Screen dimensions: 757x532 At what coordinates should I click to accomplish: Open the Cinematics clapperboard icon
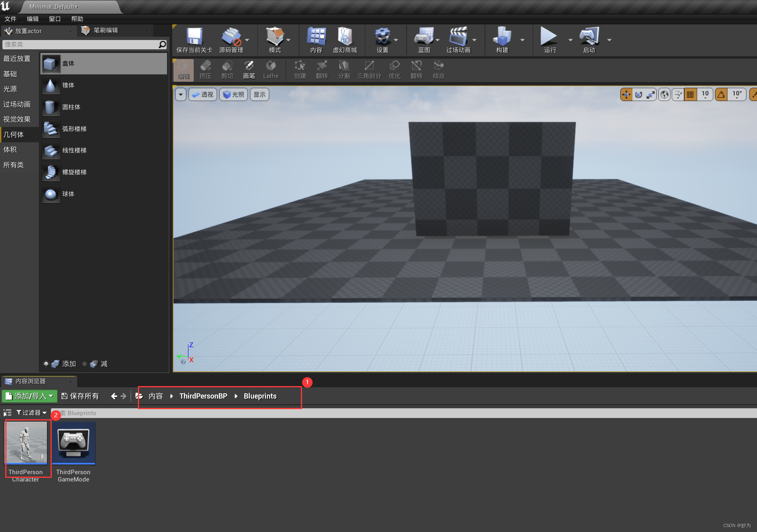[458, 37]
